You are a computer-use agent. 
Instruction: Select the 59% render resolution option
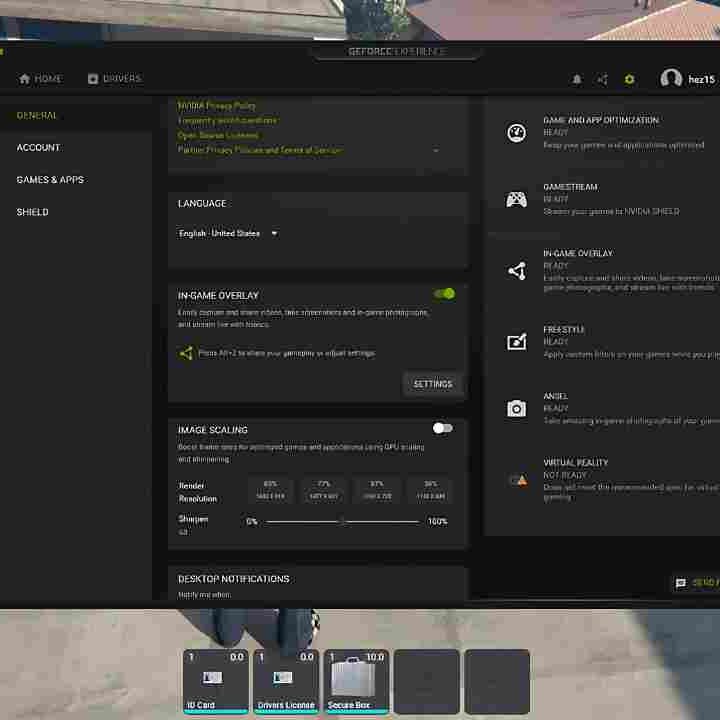pyautogui.click(x=430, y=490)
